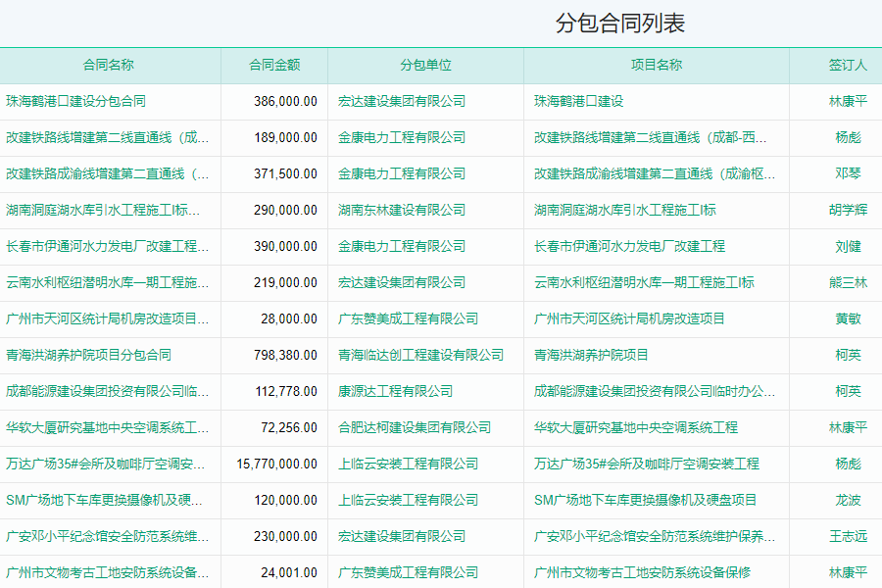Open contract 改建铁路线增建第二线直通线（成…
882x588 pixels.
[108, 138]
